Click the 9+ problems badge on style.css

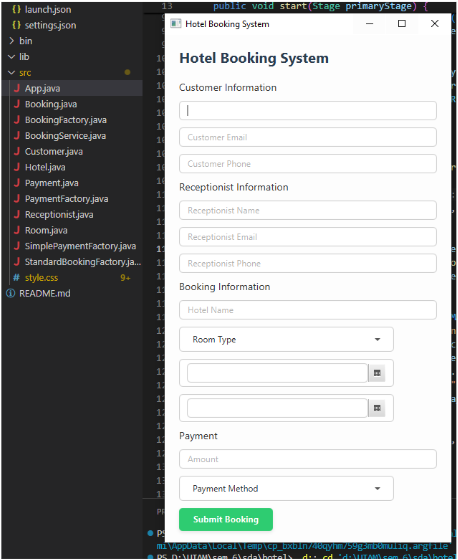click(125, 278)
